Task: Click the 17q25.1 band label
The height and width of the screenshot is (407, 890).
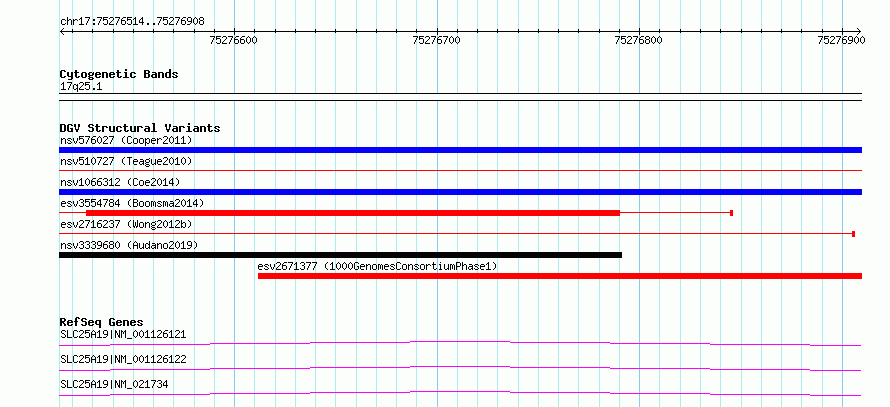Action: tap(81, 87)
